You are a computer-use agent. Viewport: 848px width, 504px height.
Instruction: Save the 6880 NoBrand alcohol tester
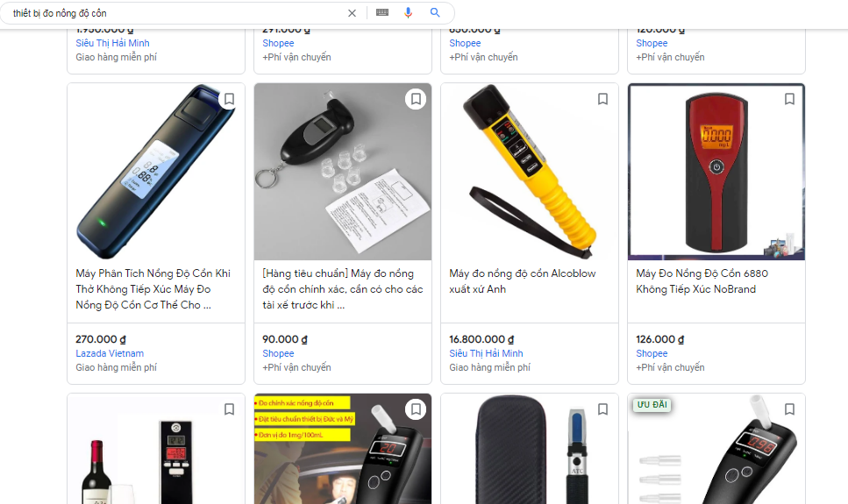coord(789,99)
